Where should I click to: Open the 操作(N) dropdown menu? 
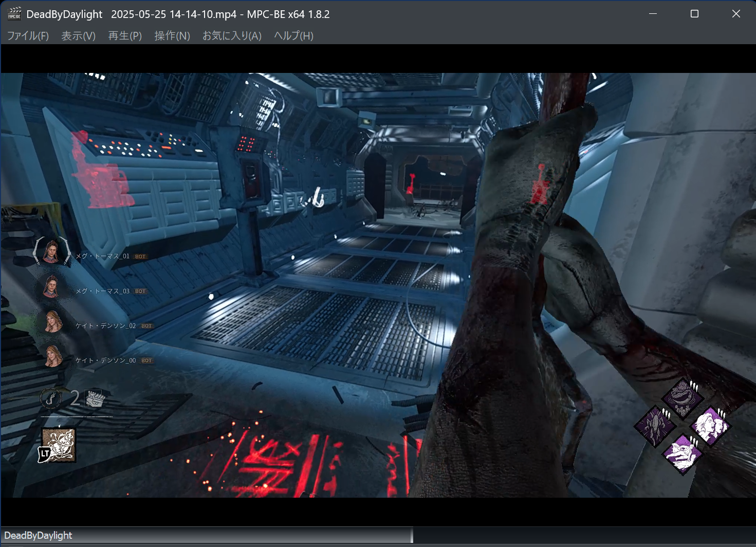[172, 36]
